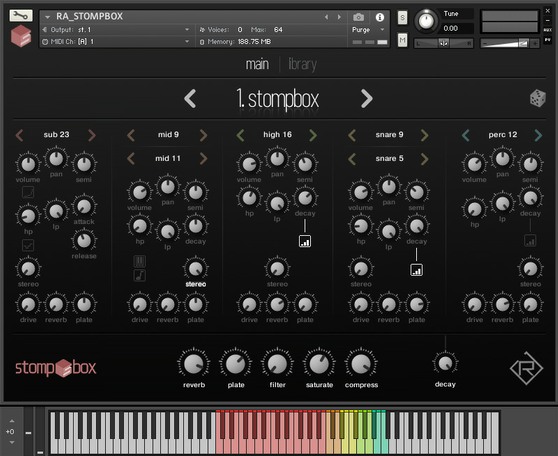The width and height of the screenshot is (558, 456).
Task: Adjust the master reverb knob
Action: point(194,364)
